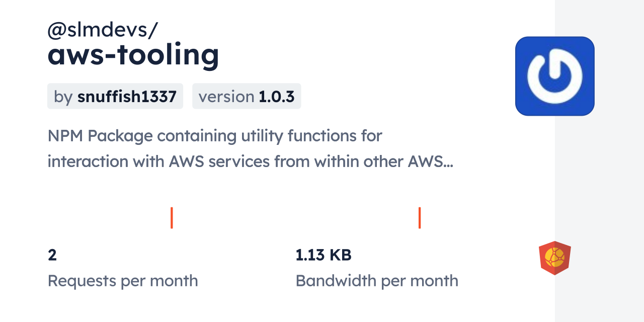The height and width of the screenshot is (322, 644).
Task: Click the word "version" in the badge
Action: [226, 97]
